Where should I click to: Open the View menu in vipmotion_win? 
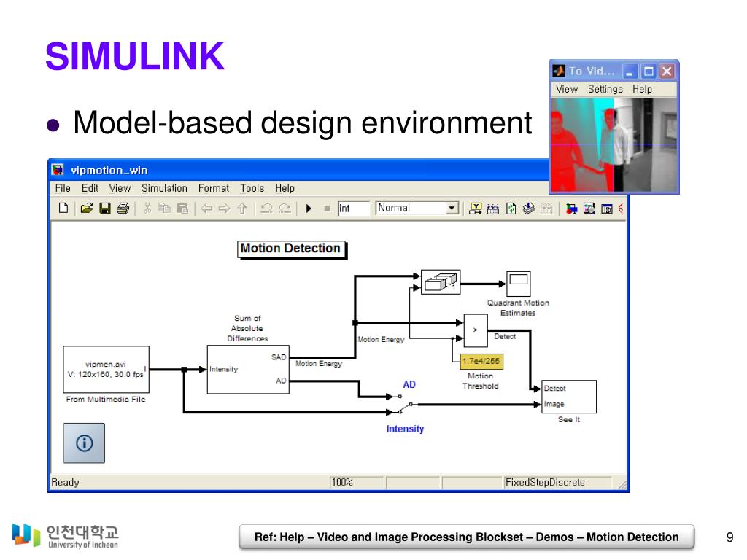coord(120,188)
